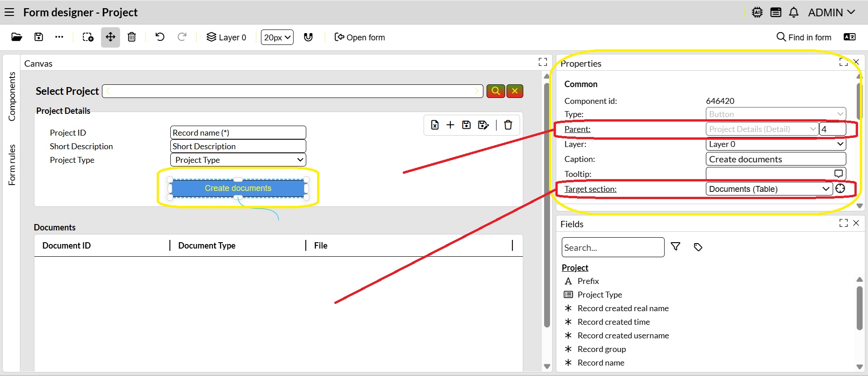Click the save form icon
This screenshot has height=376, width=868.
(x=39, y=37)
